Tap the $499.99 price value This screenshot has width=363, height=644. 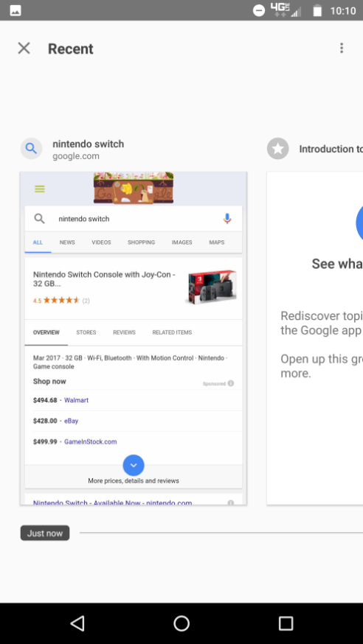point(45,441)
